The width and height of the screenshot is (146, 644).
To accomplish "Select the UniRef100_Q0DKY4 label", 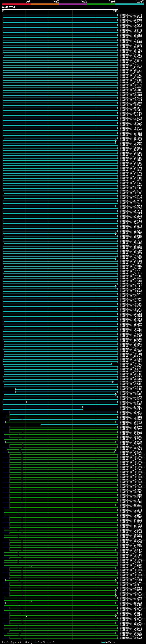I will pos(131,196).
